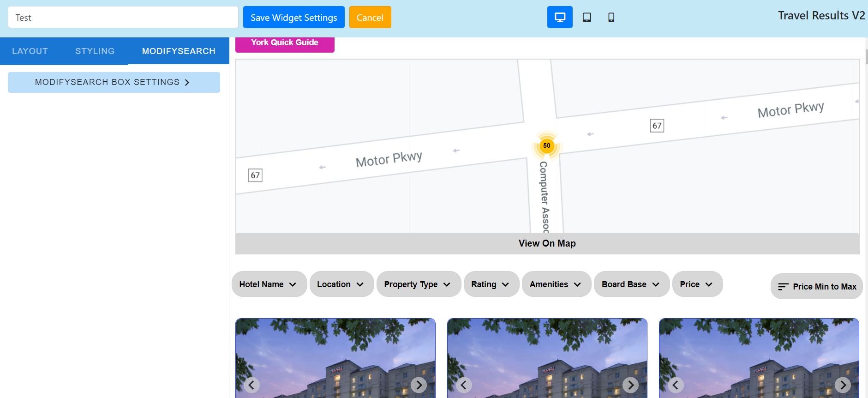Switch to mobile phone preview icon

coord(611,17)
